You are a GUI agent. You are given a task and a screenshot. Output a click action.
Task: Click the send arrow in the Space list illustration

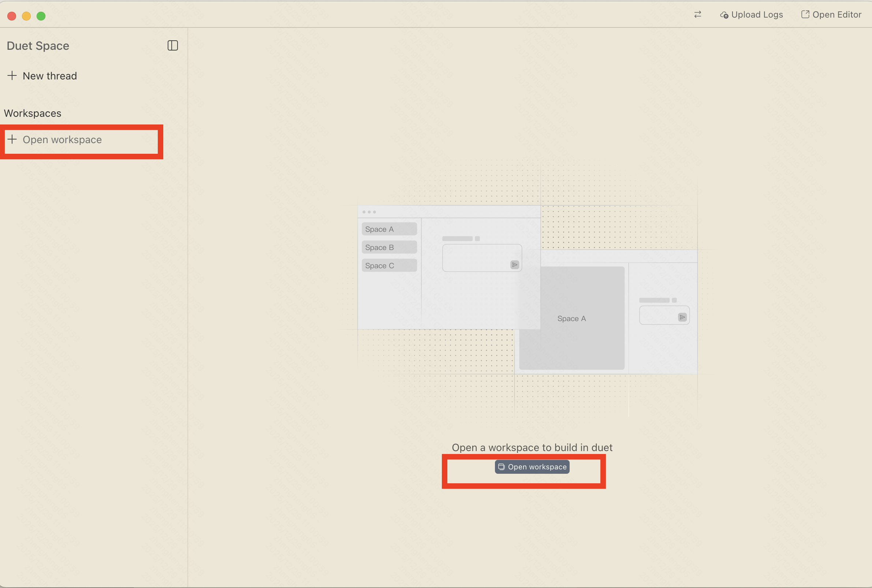tap(514, 265)
